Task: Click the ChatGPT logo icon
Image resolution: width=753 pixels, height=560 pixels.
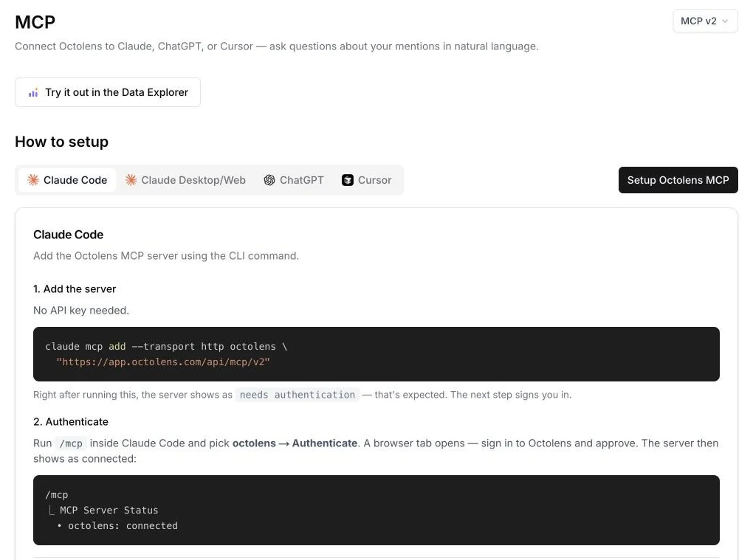Action: tap(269, 180)
